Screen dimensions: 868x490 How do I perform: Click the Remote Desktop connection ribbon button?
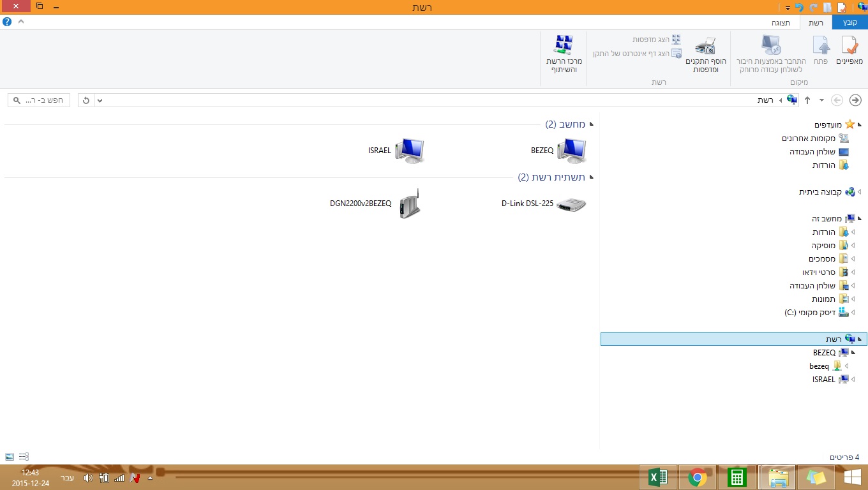(771, 54)
